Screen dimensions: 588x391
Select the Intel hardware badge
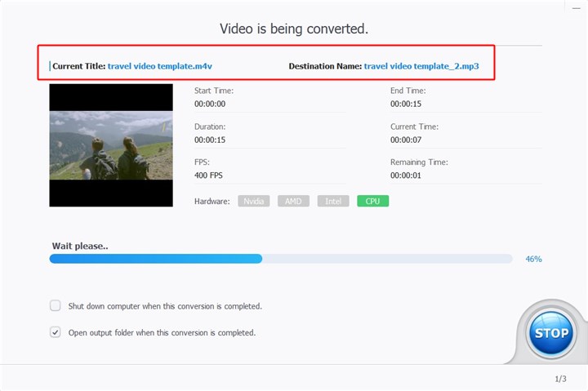pyautogui.click(x=333, y=201)
